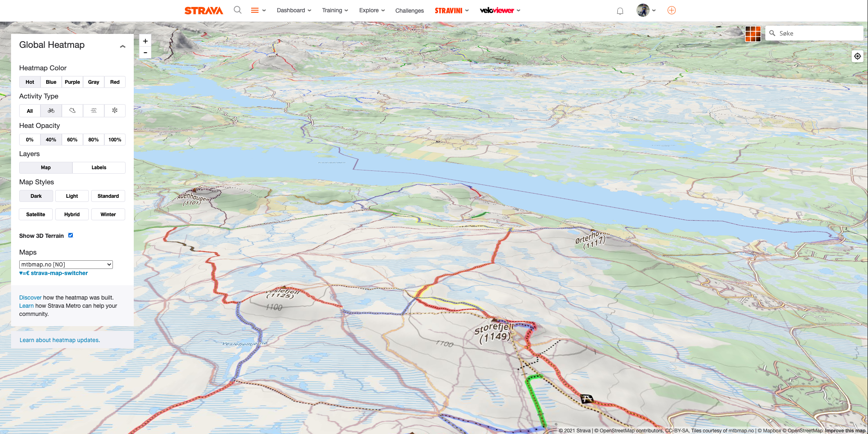Click the magnifier in Søke box
The width and height of the screenshot is (868, 434).
pos(772,33)
